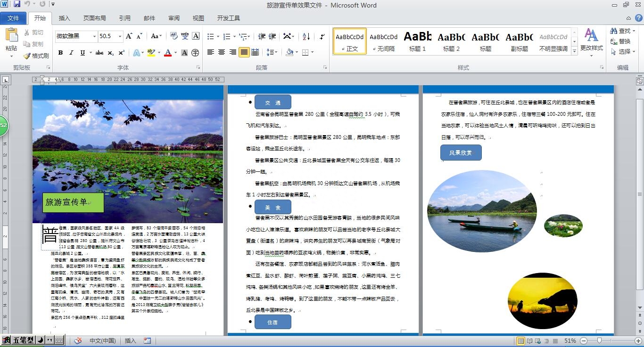Click the Save icon in quick access toolbar
The image size is (644, 347).
click(x=17, y=5)
